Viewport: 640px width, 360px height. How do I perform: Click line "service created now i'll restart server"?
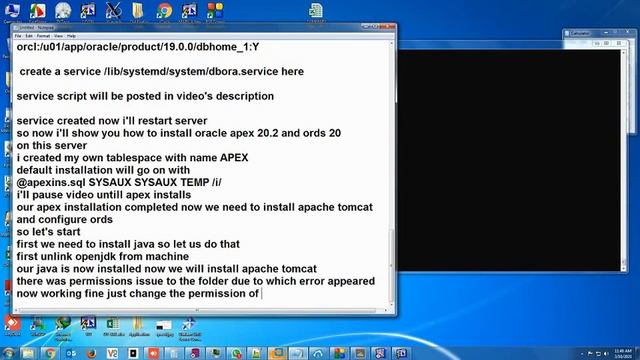click(x=112, y=121)
